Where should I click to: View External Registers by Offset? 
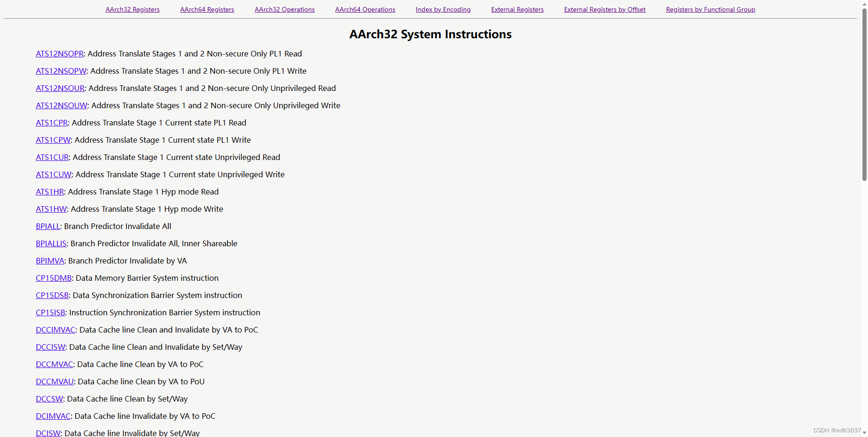click(604, 9)
